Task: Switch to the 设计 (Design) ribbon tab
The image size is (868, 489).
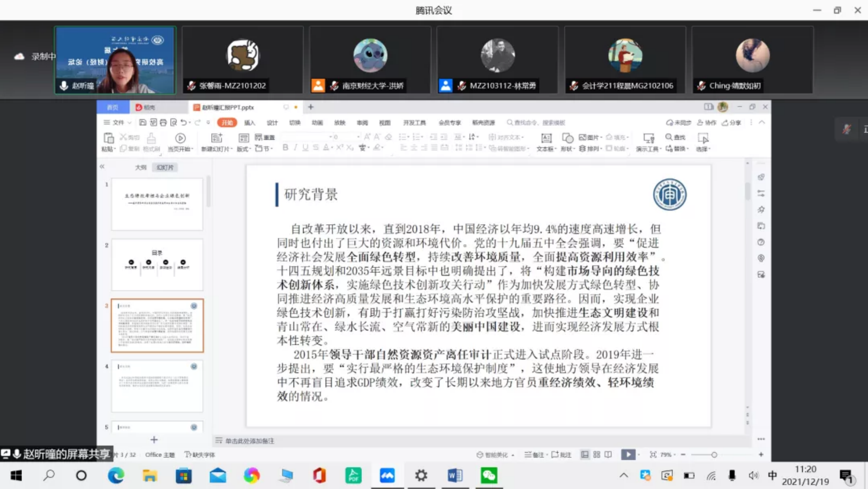Action: [272, 123]
